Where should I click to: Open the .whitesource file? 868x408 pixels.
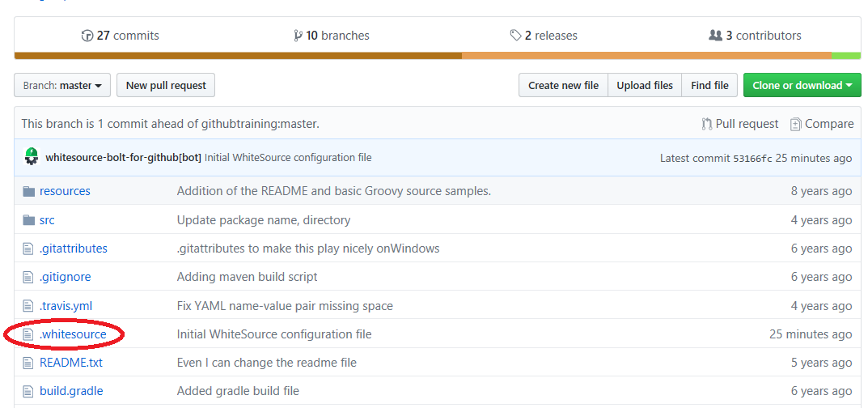coord(73,334)
